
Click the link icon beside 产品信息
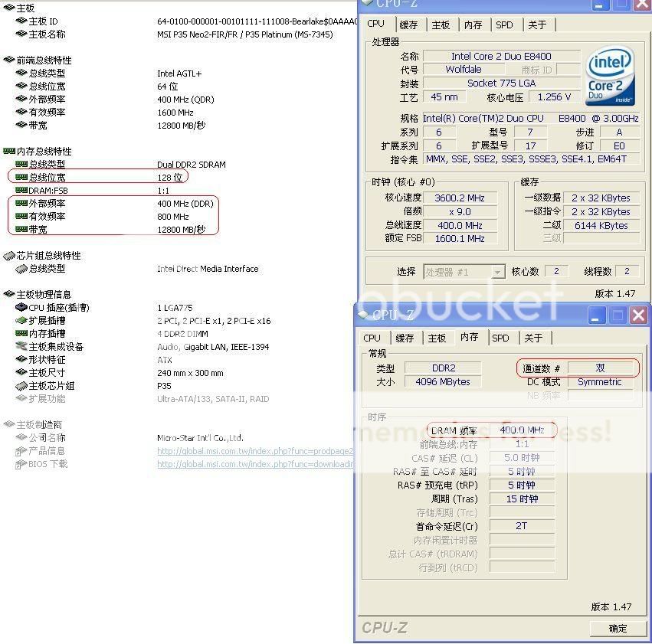click(x=21, y=451)
